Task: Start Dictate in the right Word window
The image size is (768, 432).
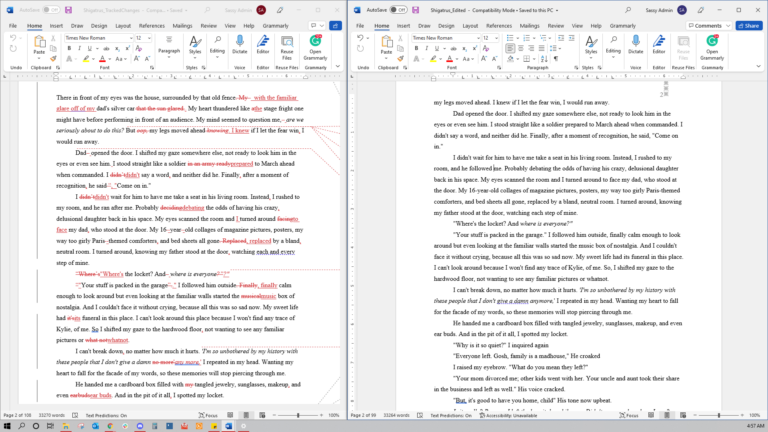Action: pyautogui.click(x=635, y=45)
